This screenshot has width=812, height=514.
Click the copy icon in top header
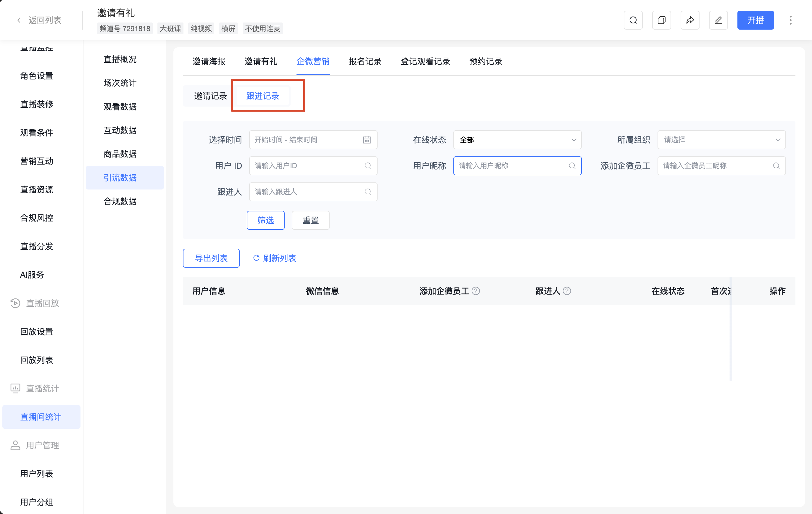pyautogui.click(x=661, y=20)
